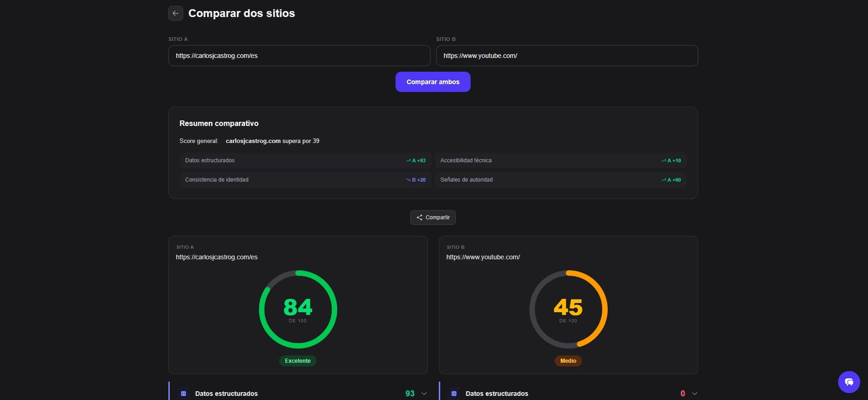
Task: Click the Sitio A structured data icon
Action: pos(184,394)
